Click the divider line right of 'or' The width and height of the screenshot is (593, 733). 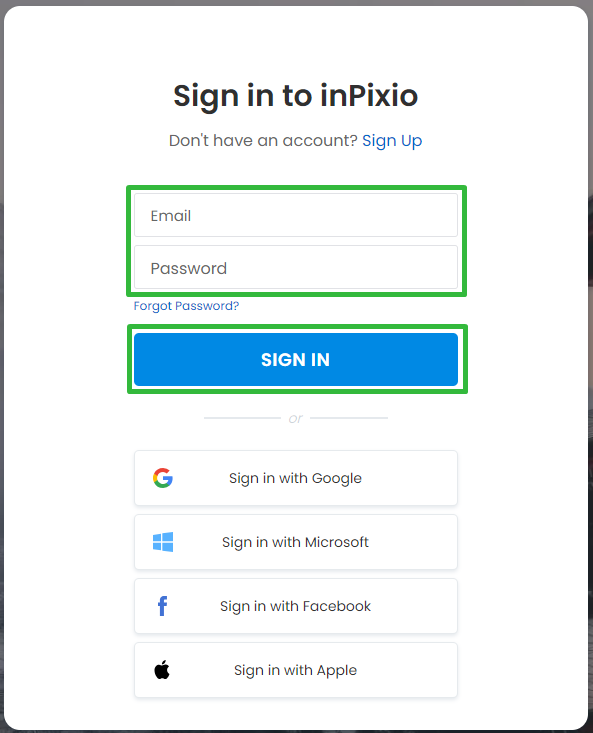(x=349, y=418)
